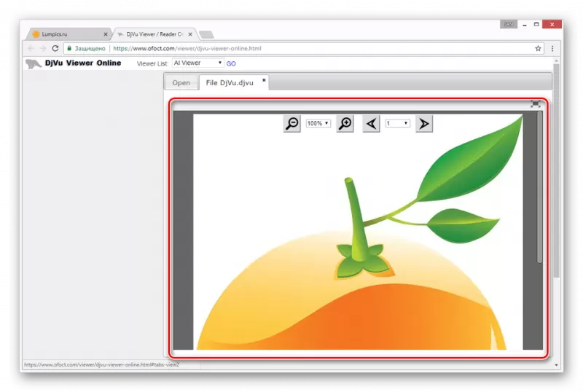Click the browser profile button
The height and width of the screenshot is (392, 583).
click(508, 24)
